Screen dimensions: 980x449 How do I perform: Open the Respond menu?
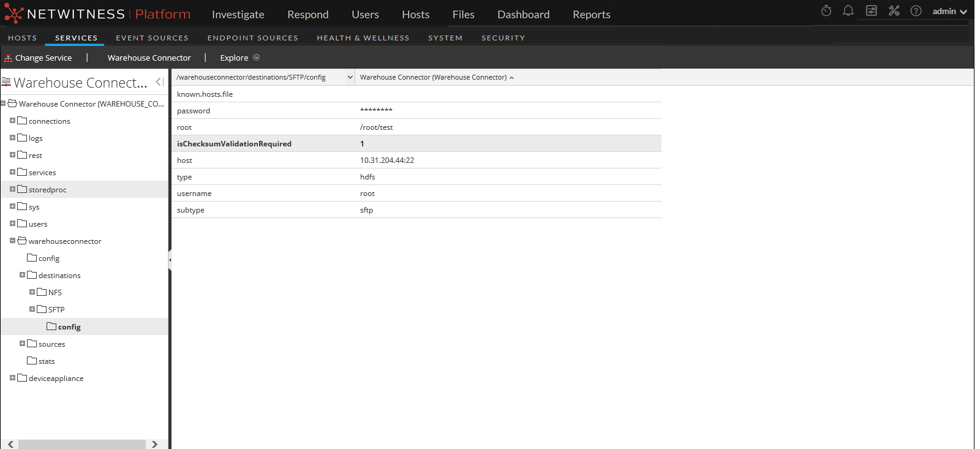308,14
